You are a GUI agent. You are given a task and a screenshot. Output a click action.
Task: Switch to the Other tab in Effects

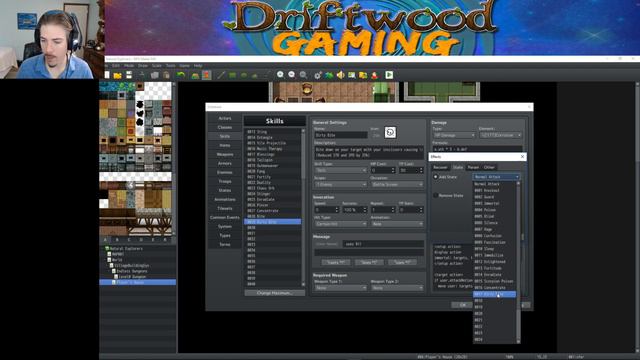[489, 167]
